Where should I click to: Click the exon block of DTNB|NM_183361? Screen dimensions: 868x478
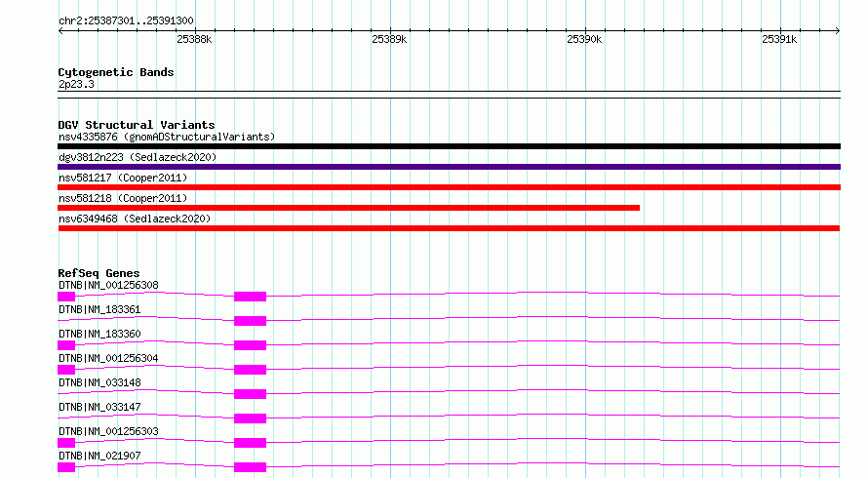tap(251, 321)
